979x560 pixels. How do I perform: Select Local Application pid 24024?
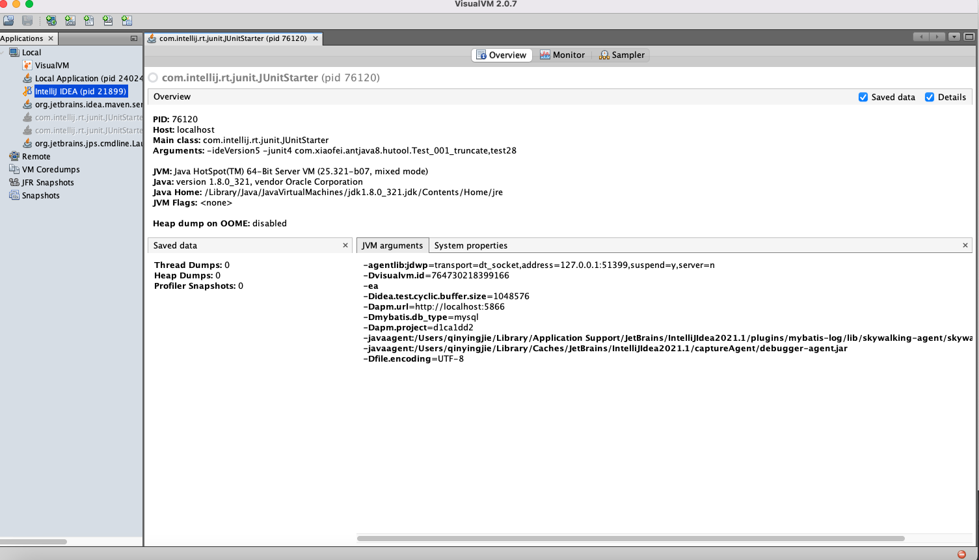pyautogui.click(x=88, y=79)
